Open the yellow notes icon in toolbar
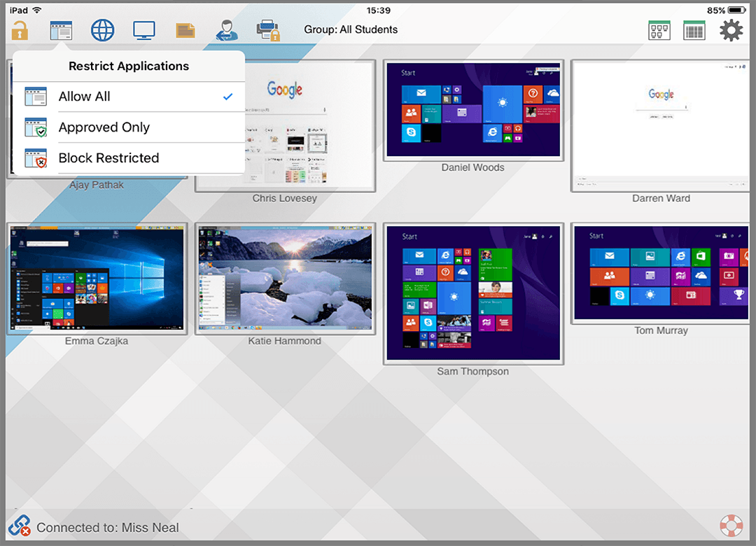This screenshot has width=756, height=546. [x=185, y=31]
